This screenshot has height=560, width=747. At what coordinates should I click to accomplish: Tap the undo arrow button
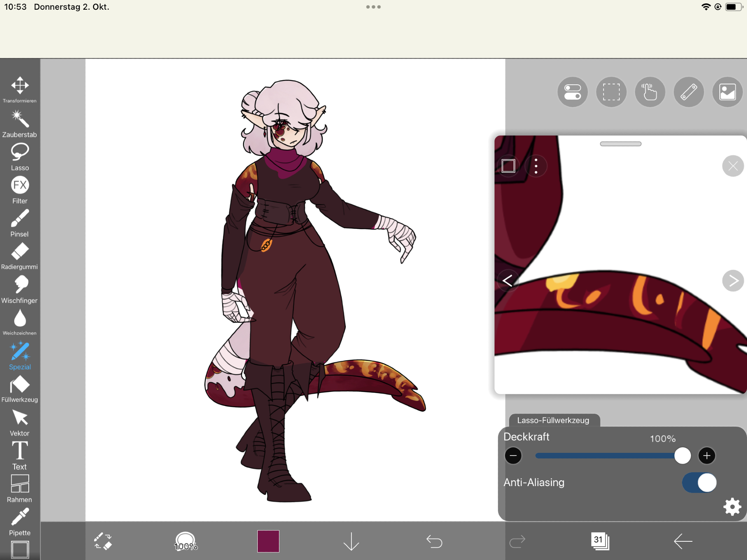tap(434, 541)
